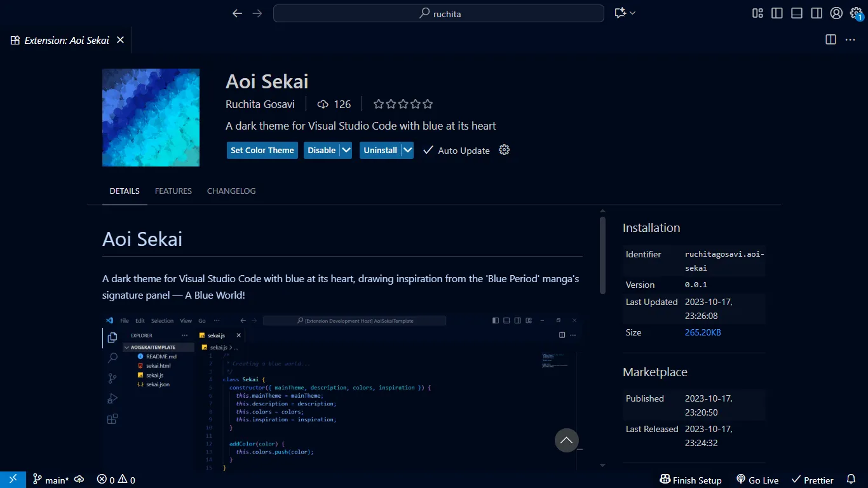Open the Manage gear icon with badge
This screenshot has width=868, height=488.
(856, 13)
